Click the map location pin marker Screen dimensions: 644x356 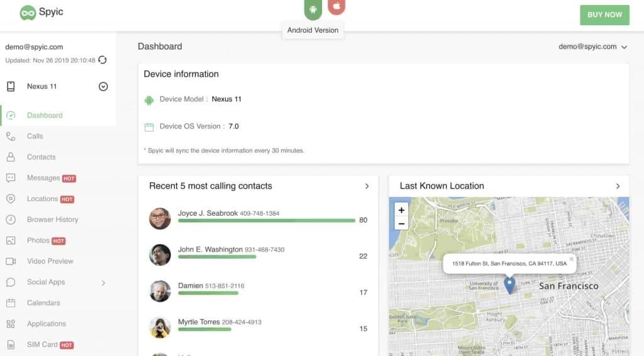(x=509, y=285)
